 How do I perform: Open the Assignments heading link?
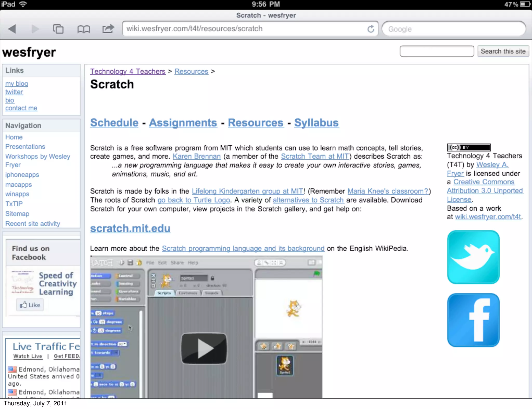tap(183, 123)
